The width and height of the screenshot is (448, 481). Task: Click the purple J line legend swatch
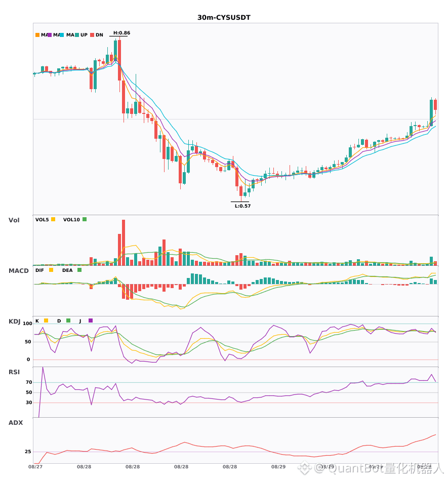[91, 320]
